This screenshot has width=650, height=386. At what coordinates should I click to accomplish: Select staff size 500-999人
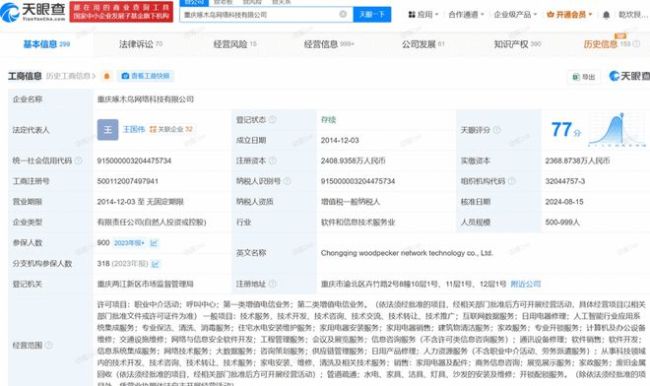click(x=562, y=222)
